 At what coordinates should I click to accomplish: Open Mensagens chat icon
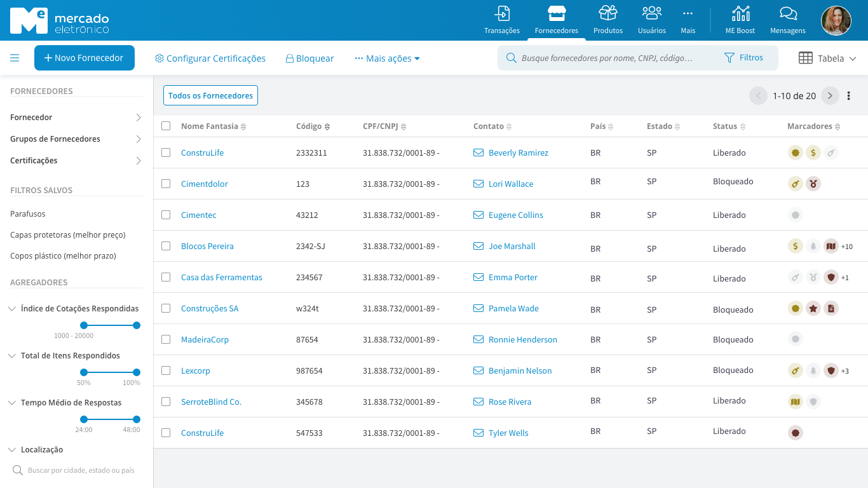788,14
